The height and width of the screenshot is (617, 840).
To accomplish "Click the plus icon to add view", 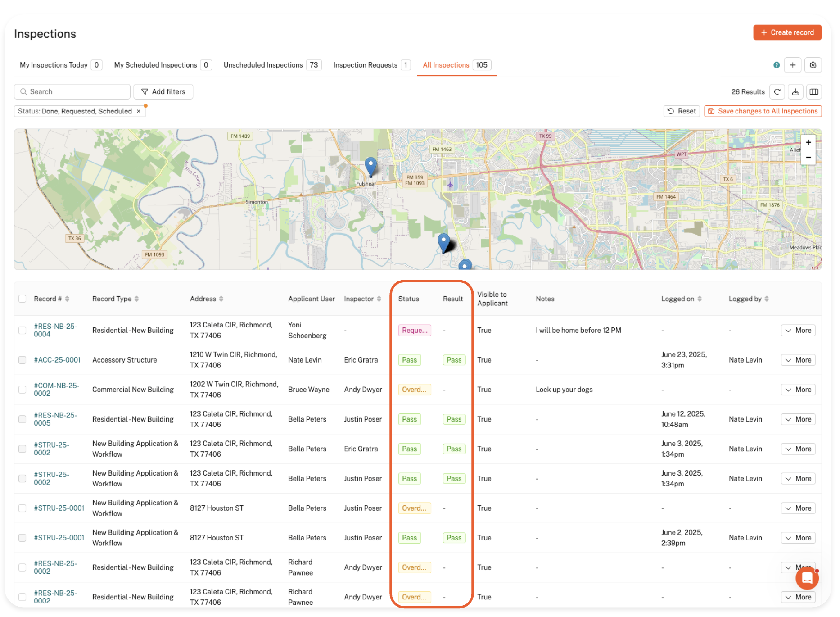I will pos(793,65).
